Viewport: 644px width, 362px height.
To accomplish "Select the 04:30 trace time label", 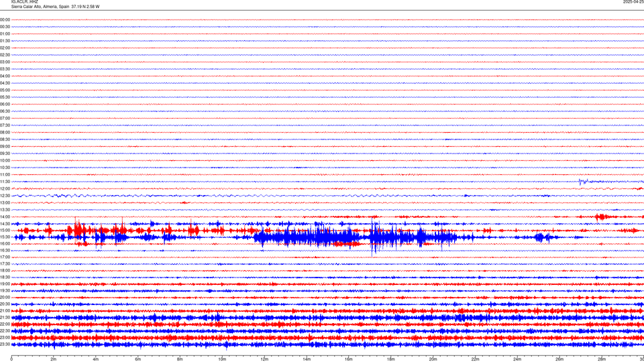I will (5, 83).
